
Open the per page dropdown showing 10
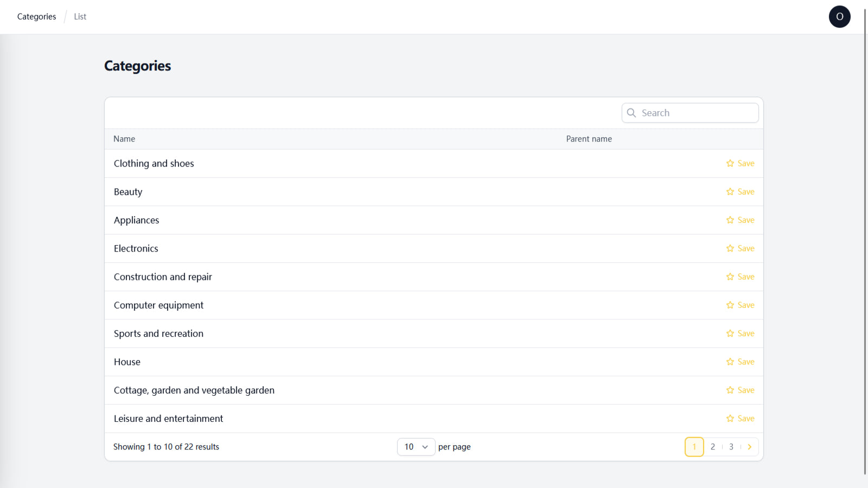point(416,447)
